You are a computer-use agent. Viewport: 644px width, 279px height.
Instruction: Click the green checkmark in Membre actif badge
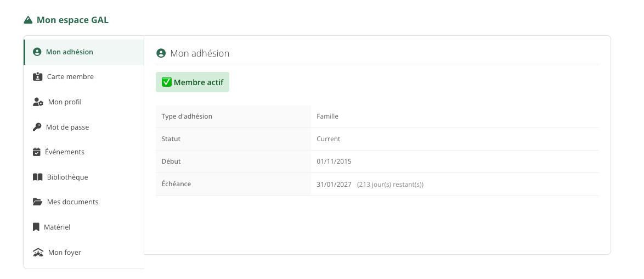166,82
